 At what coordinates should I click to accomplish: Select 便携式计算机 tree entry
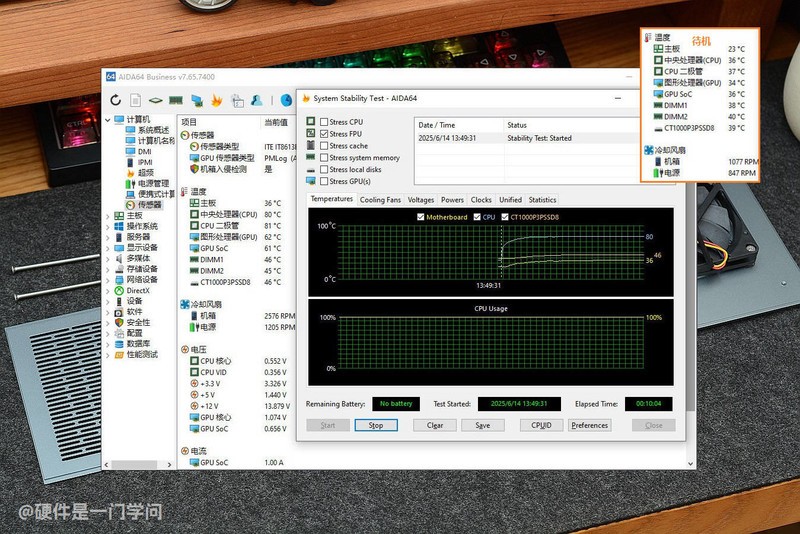point(151,194)
